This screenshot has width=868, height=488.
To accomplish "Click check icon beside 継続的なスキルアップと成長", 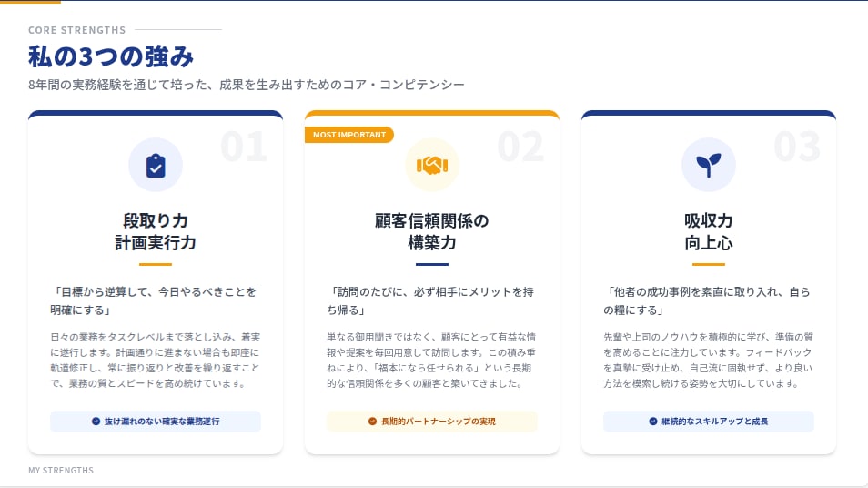I will coord(653,422).
